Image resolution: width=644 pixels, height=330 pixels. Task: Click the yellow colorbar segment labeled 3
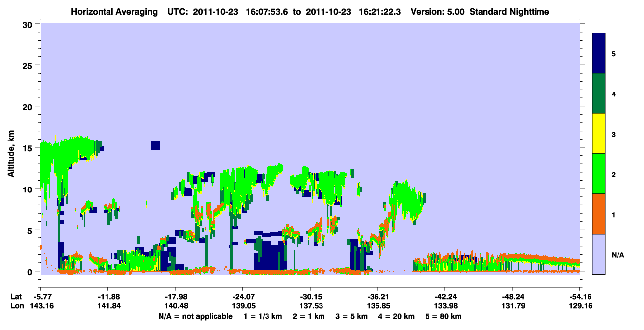(x=599, y=134)
